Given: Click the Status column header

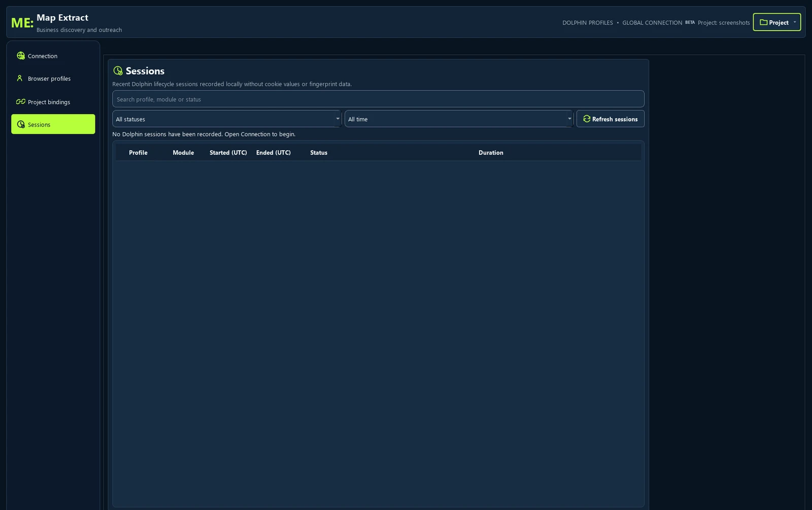Looking at the screenshot, I should (319, 152).
